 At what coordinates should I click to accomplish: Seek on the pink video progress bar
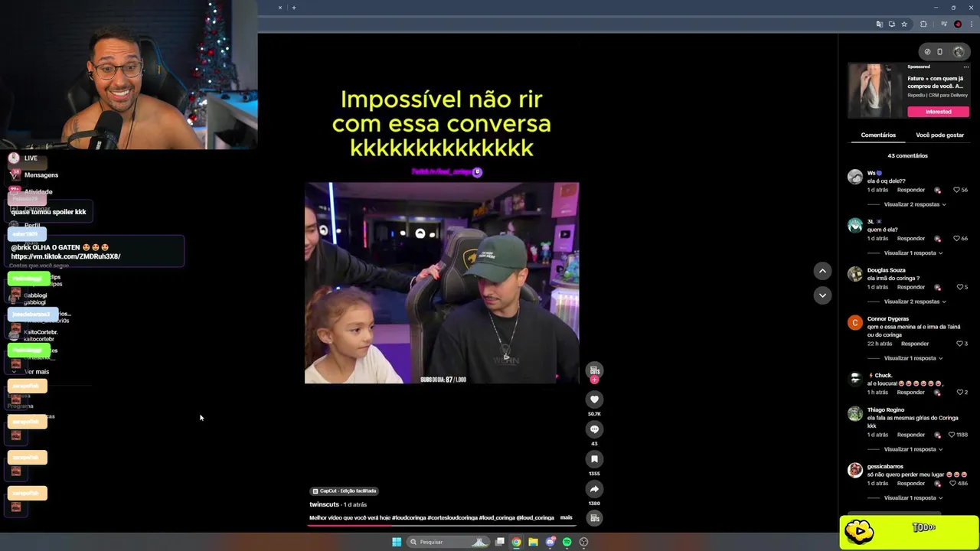[441, 526]
